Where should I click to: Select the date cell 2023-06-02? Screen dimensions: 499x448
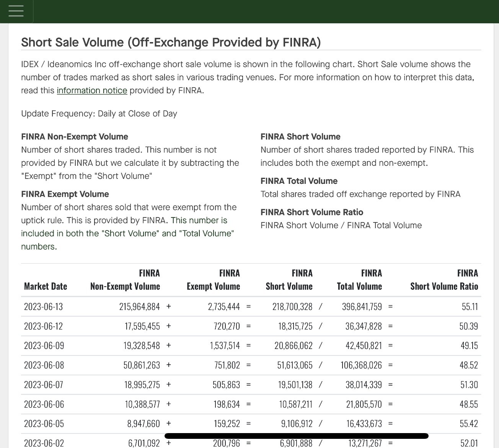tap(44, 443)
